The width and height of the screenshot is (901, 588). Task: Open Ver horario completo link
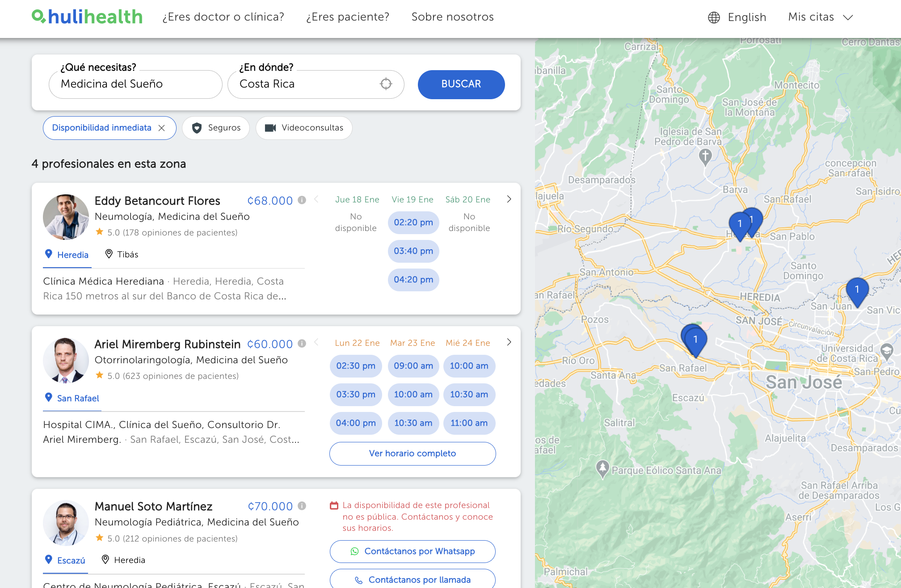[412, 454]
